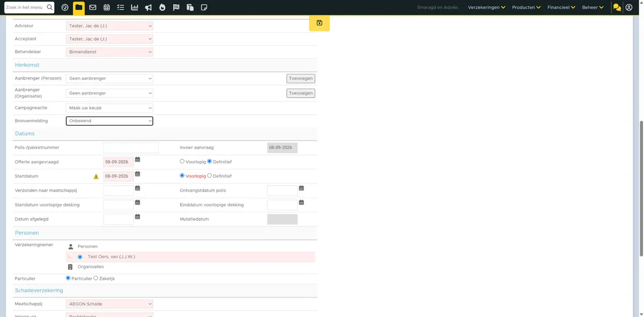Screen dimensions: 644x317
Task: Select Voorlopig for Startdatum
Action: pos(182,176)
